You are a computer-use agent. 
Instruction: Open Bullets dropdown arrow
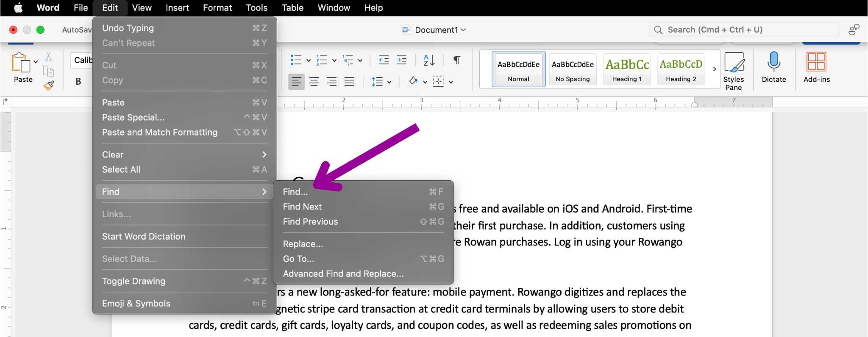tap(308, 61)
